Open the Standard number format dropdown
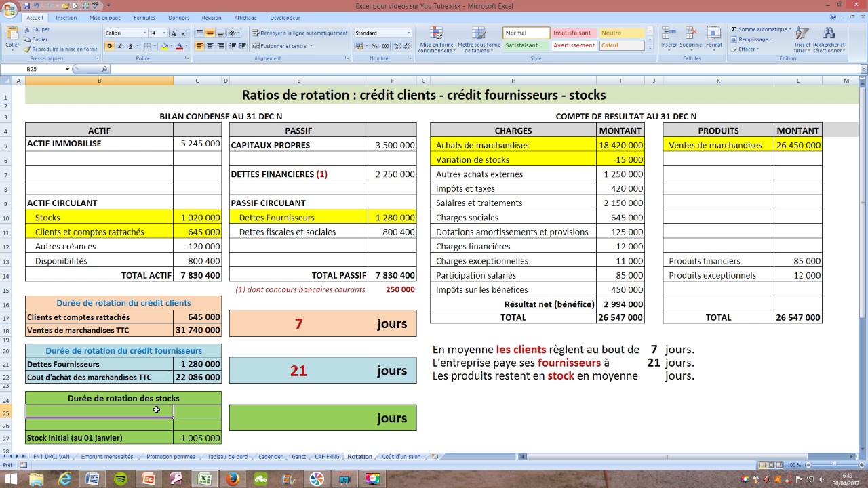Image resolution: width=868 pixels, height=488 pixels. 408,33
